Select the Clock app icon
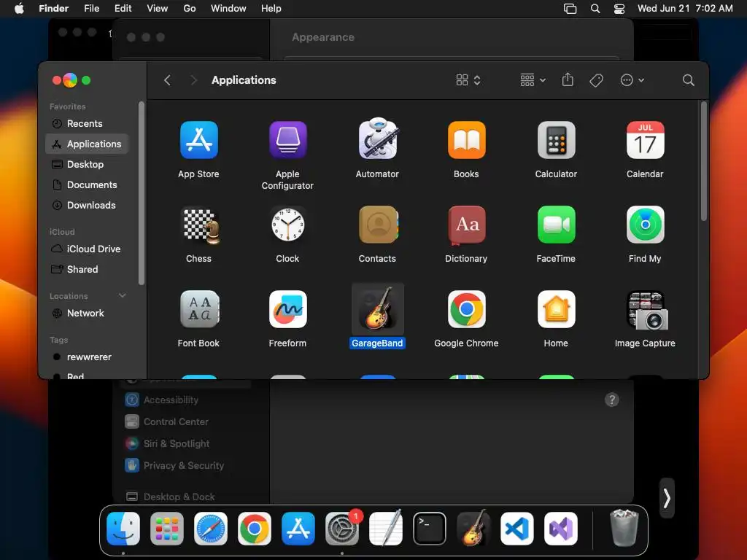 click(287, 225)
